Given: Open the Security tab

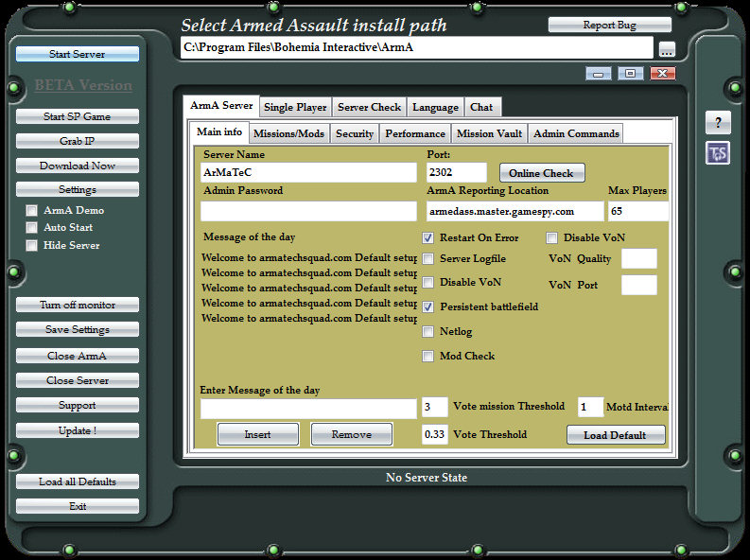Looking at the screenshot, I should [355, 134].
